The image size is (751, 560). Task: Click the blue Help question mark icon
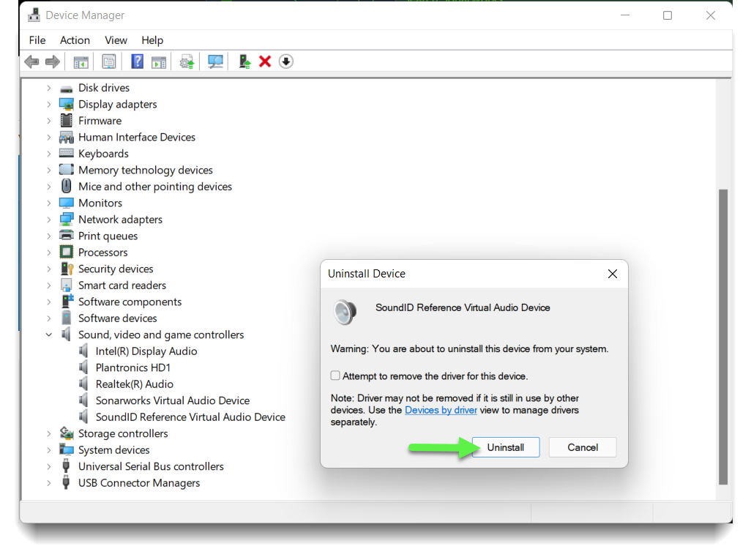point(138,61)
